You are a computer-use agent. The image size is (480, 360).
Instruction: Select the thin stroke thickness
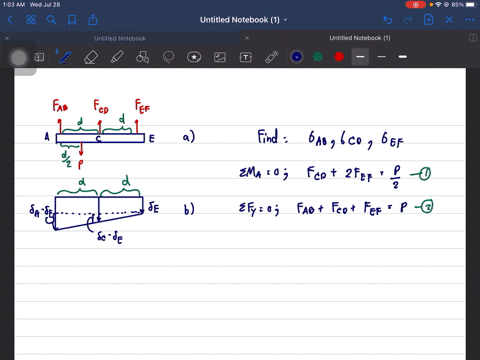382,57
